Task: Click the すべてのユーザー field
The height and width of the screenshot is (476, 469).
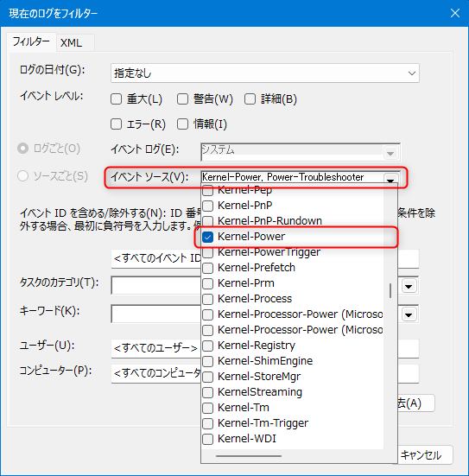Action: (x=156, y=348)
